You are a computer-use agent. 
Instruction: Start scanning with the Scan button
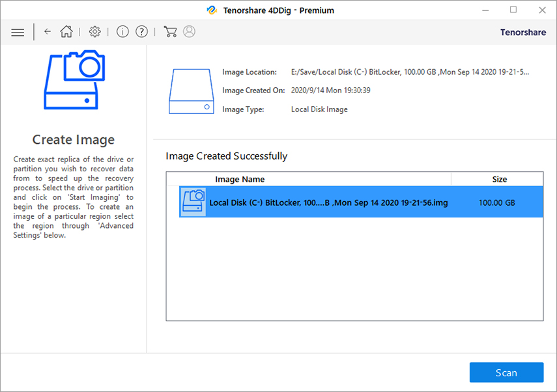[x=506, y=372]
